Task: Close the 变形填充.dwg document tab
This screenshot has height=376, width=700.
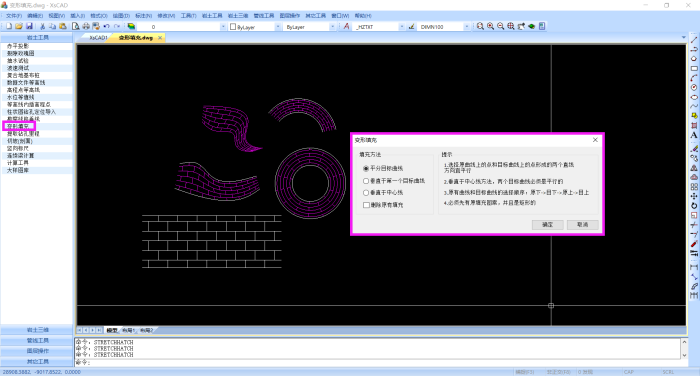Action: pyautogui.click(x=160, y=38)
